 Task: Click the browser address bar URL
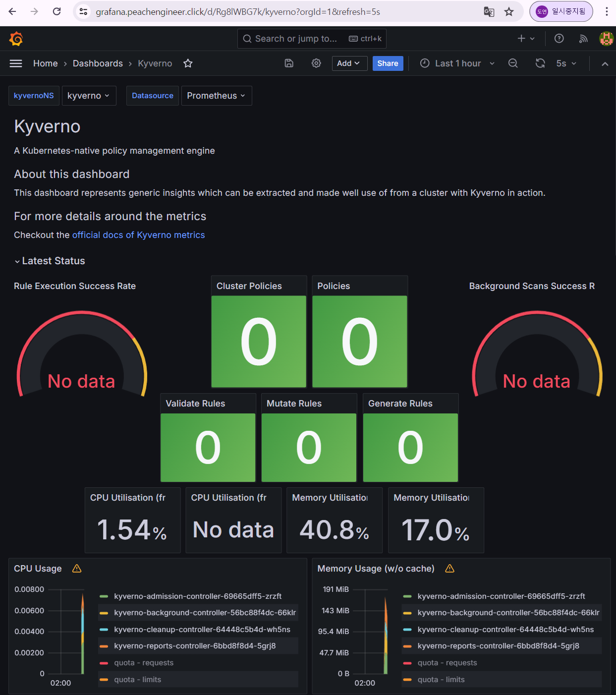coord(238,11)
